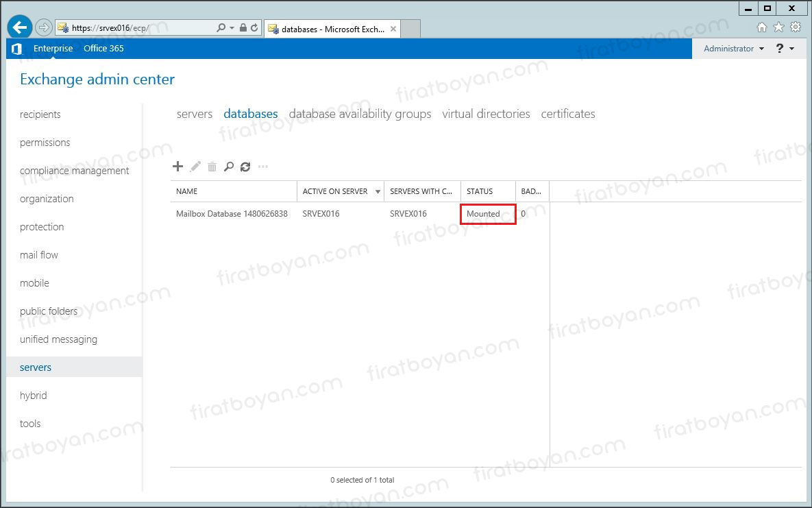The height and width of the screenshot is (508, 812).
Task: Sort by SERVERS WITH C... column header
Action: [423, 191]
